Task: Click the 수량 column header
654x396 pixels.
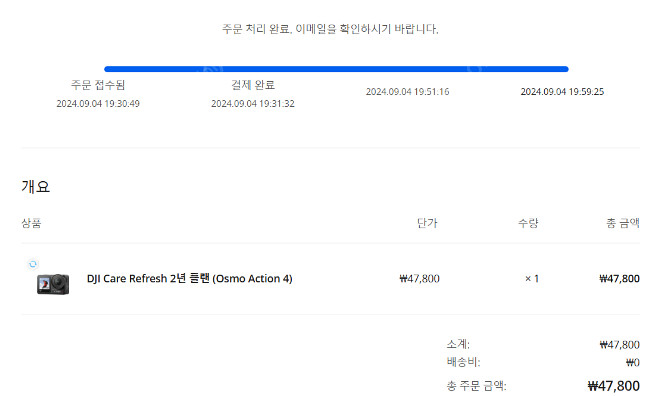Action: click(528, 223)
